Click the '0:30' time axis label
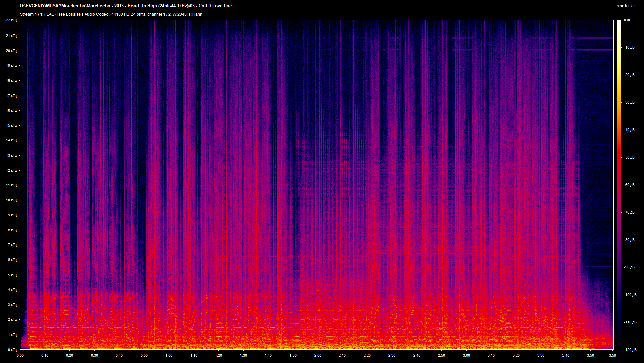The image size is (644, 363). [x=95, y=355]
